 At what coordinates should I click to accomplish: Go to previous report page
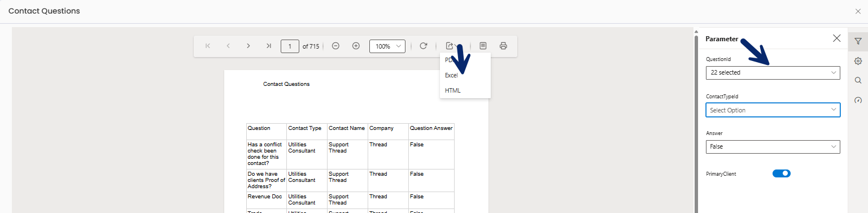click(228, 46)
